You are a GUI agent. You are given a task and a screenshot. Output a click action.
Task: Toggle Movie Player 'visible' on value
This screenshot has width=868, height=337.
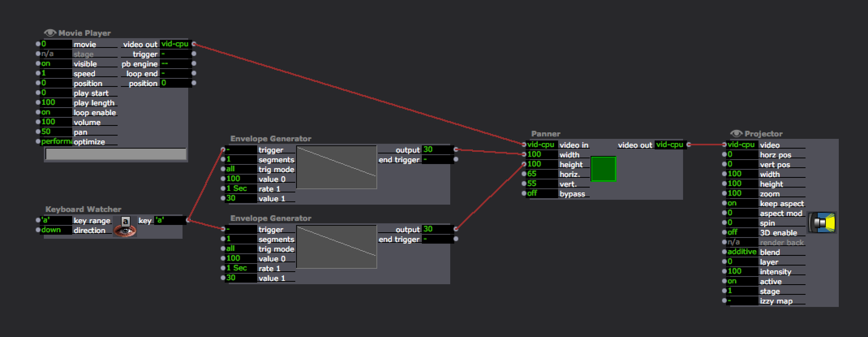click(x=56, y=63)
